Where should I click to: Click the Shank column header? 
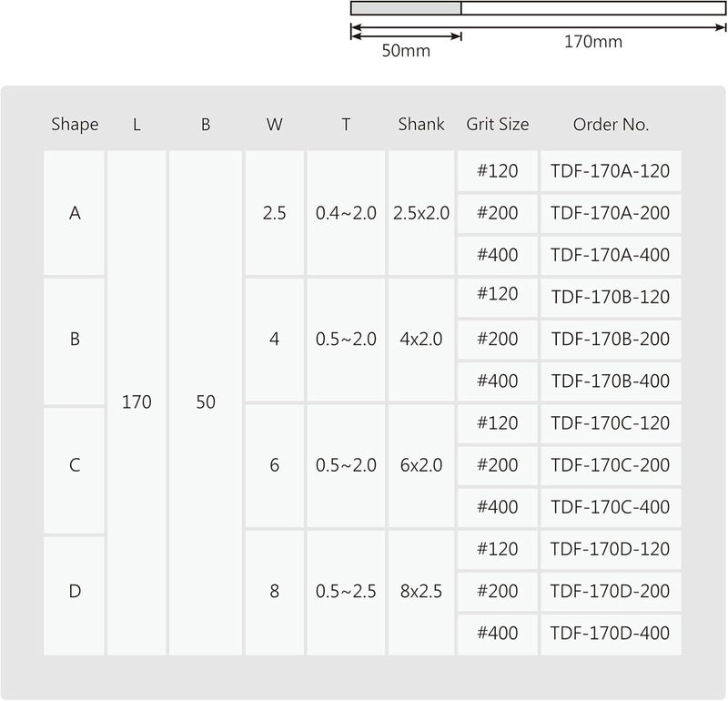pyautogui.click(x=421, y=125)
